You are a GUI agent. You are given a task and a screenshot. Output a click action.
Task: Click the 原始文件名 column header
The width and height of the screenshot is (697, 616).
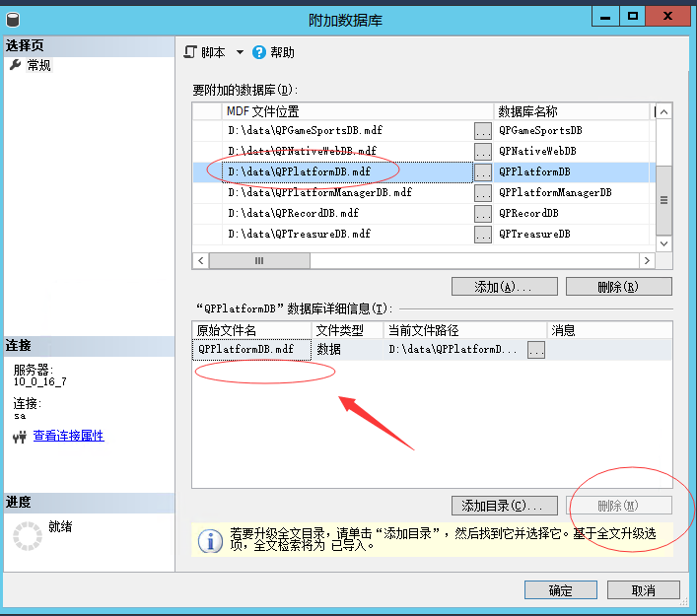click(251, 330)
